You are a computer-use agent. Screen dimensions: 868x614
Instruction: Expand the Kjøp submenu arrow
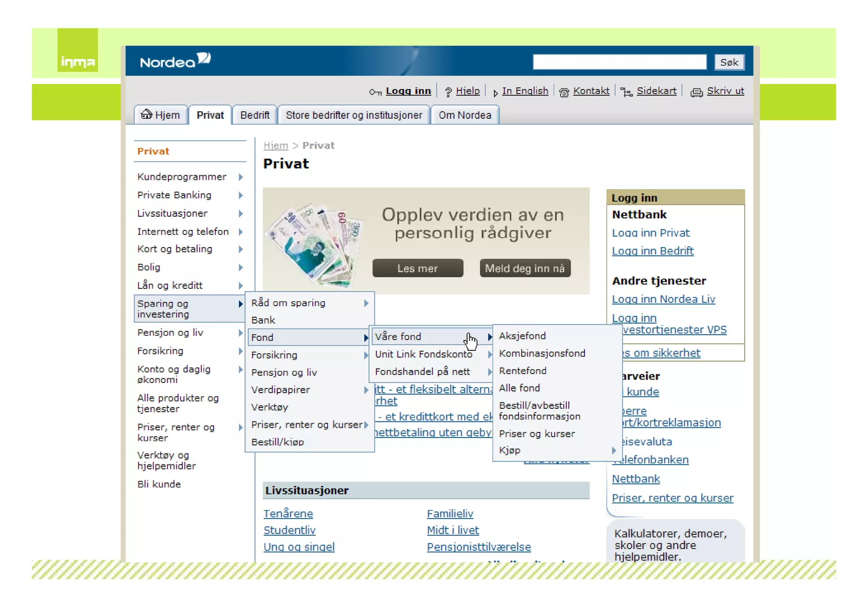coord(614,450)
